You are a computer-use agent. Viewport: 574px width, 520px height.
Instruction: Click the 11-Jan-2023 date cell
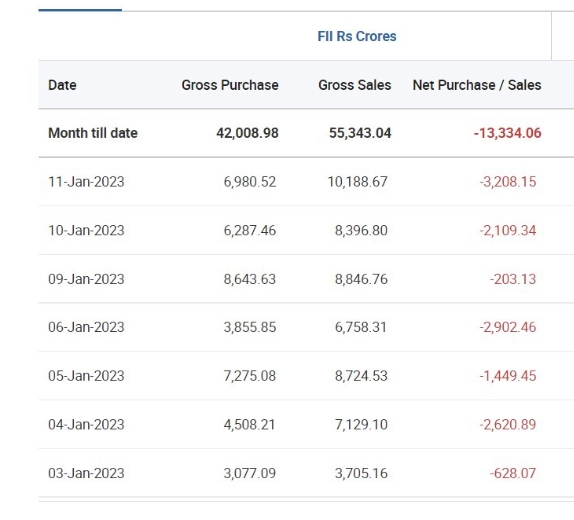(86, 182)
